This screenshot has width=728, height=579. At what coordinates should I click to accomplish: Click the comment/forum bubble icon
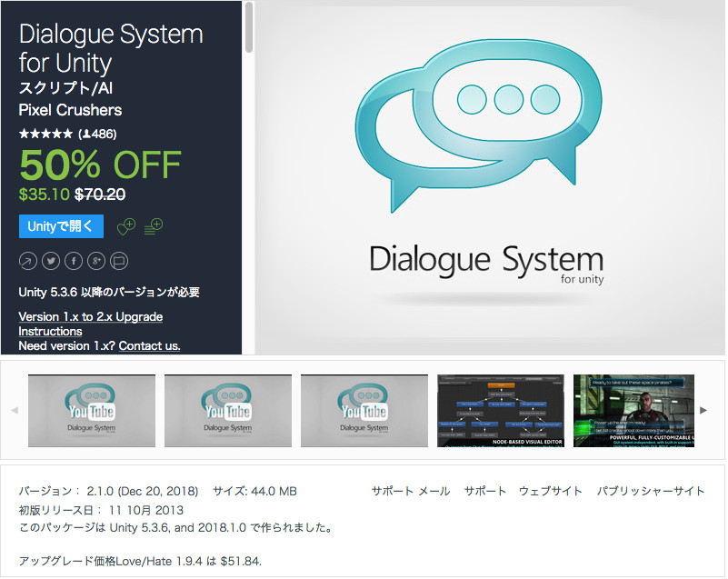[119, 261]
